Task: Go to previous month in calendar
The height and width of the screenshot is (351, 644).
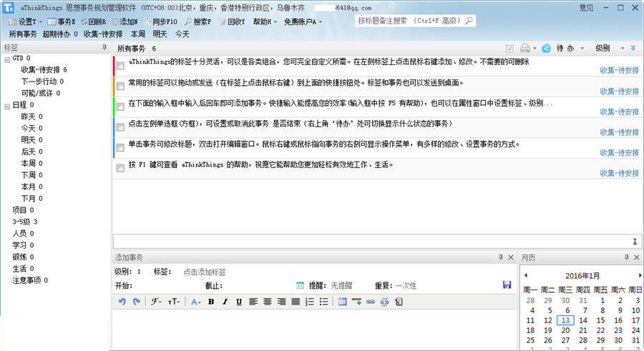Action: [526, 275]
